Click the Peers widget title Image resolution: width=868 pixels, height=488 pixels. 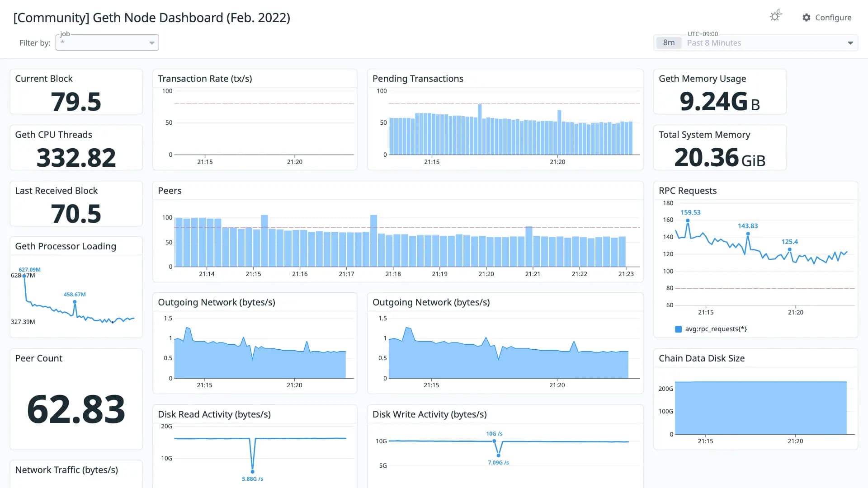(x=170, y=191)
